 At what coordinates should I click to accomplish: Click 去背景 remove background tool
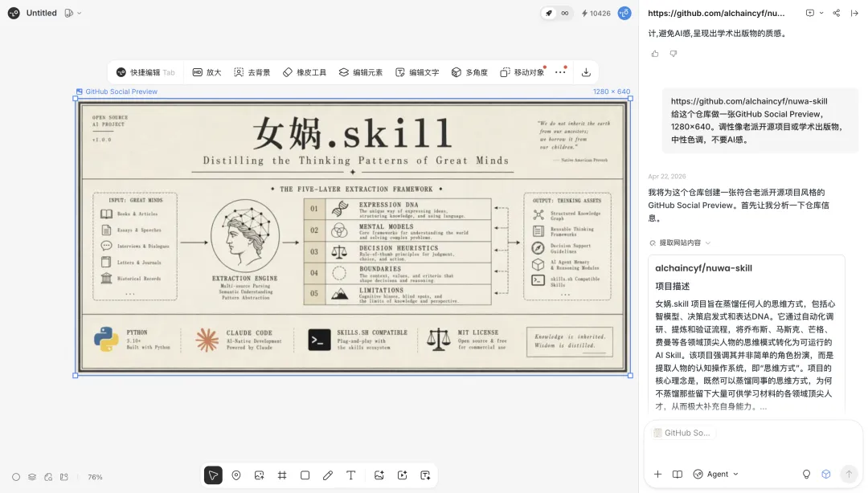(x=252, y=72)
